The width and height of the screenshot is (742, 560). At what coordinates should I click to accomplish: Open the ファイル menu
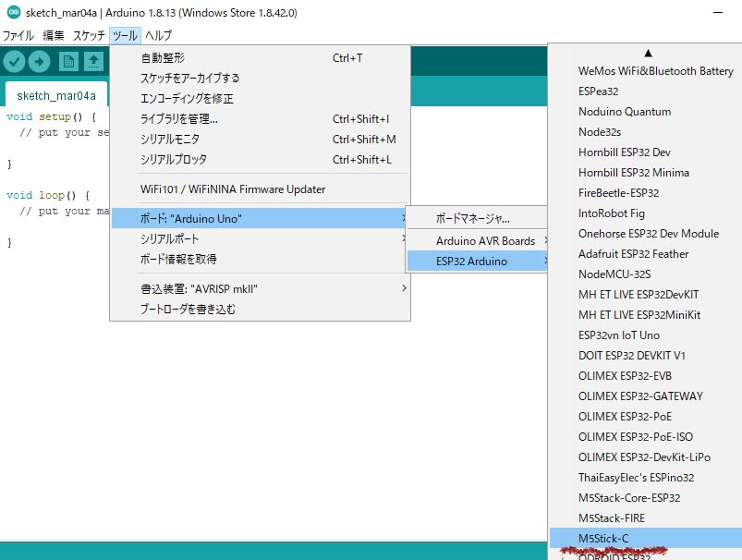(x=18, y=35)
